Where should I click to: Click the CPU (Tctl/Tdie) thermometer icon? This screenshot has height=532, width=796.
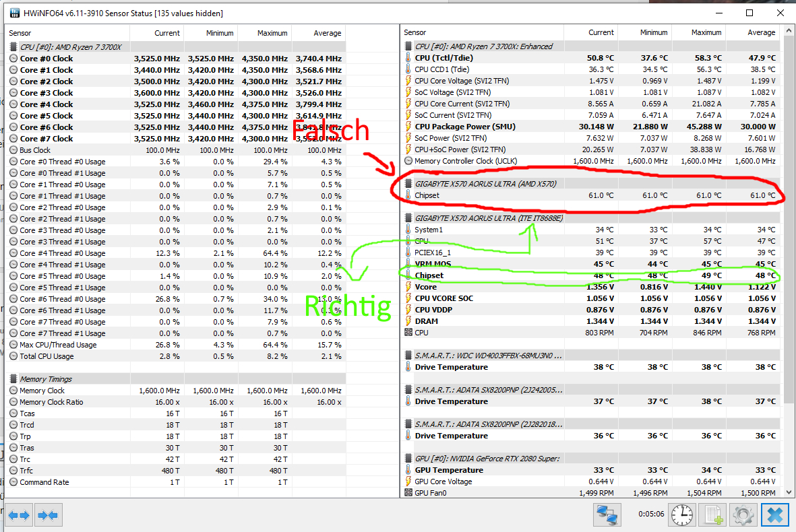click(408, 58)
